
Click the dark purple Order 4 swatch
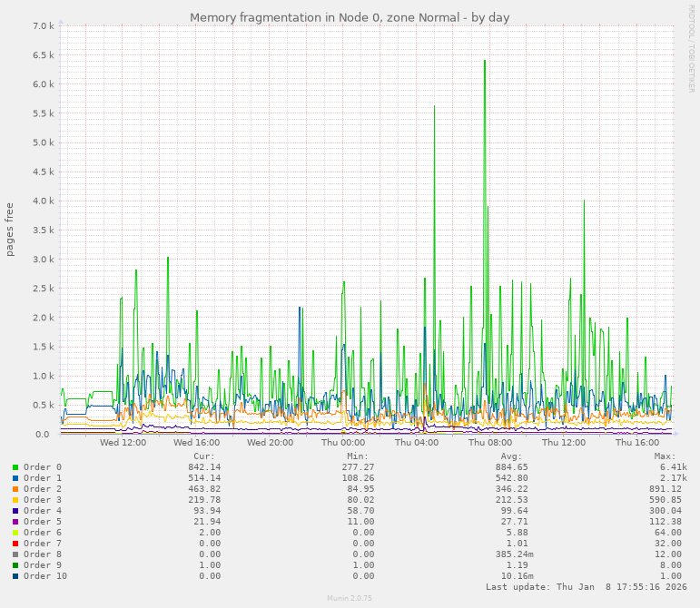click(15, 511)
